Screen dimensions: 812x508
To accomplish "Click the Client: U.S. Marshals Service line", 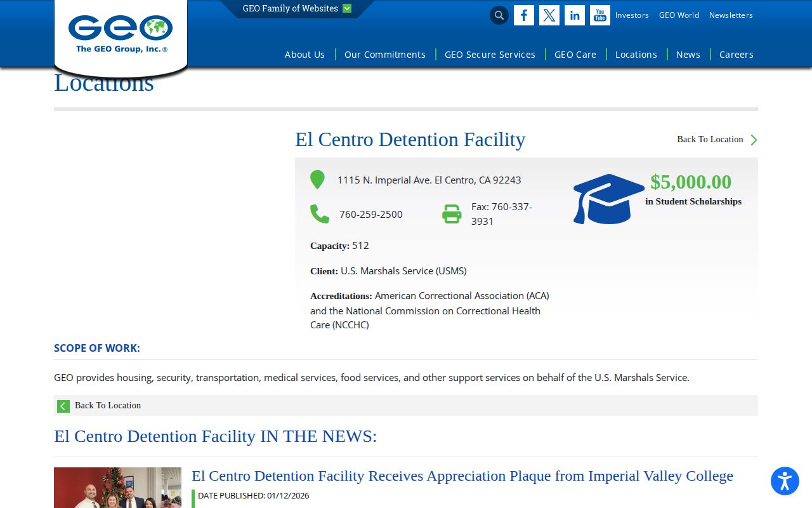I will pos(388,271).
